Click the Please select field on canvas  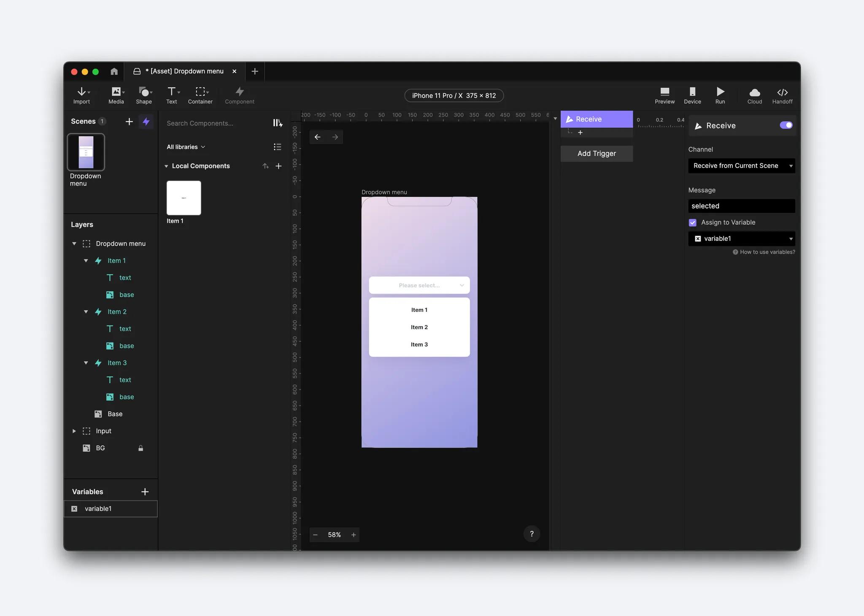pyautogui.click(x=419, y=285)
